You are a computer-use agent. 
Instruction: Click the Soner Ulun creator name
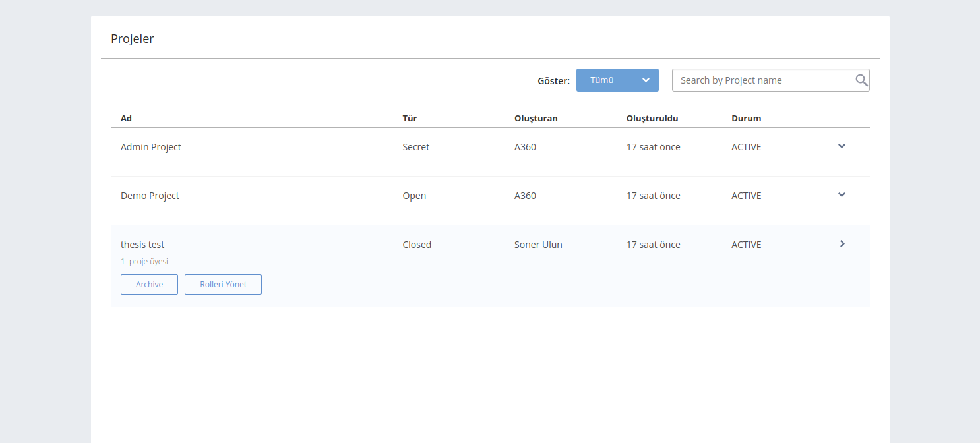(538, 245)
